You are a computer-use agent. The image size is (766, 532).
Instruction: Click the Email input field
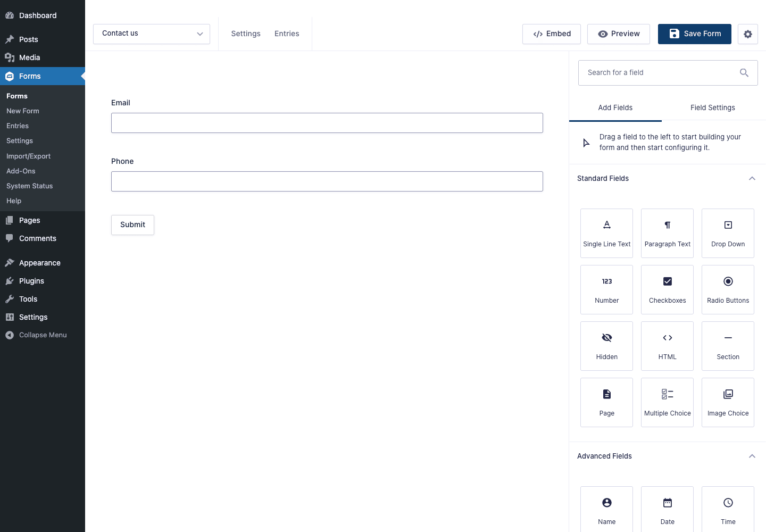(x=327, y=123)
